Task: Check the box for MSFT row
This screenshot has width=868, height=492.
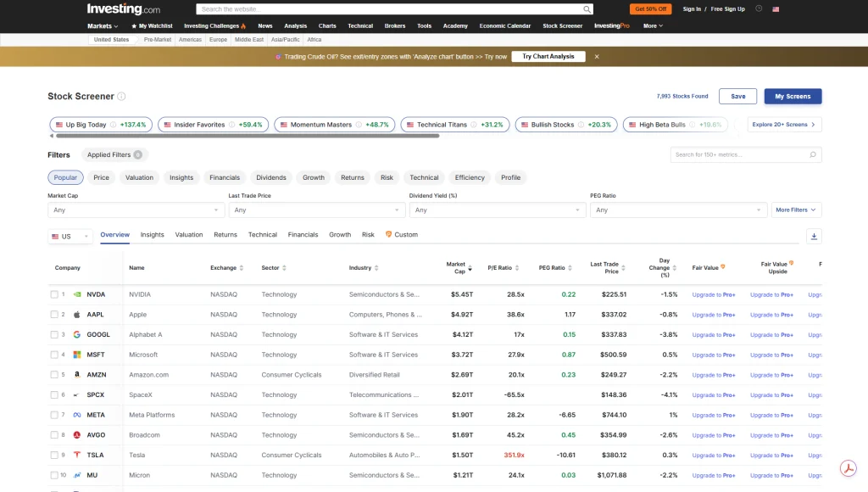Action: [x=54, y=355]
